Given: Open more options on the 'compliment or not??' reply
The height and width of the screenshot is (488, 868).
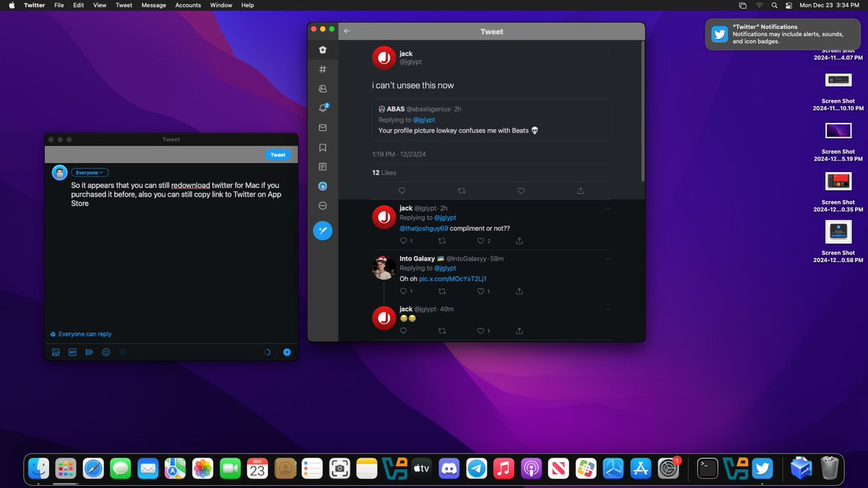Looking at the screenshot, I should click(608, 208).
